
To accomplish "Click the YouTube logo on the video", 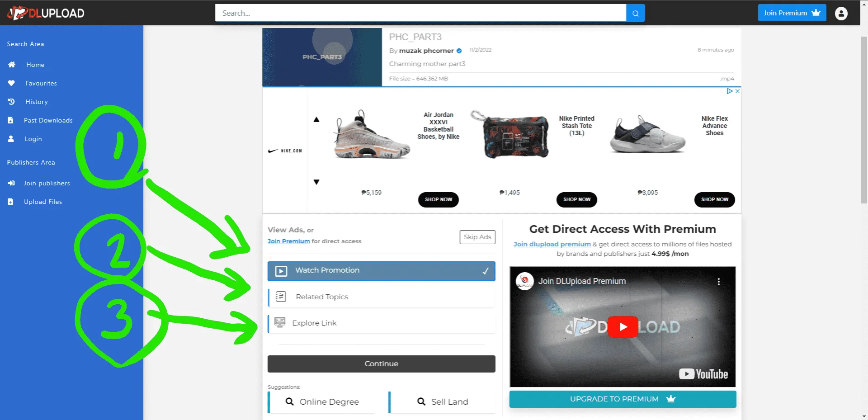I will point(703,374).
